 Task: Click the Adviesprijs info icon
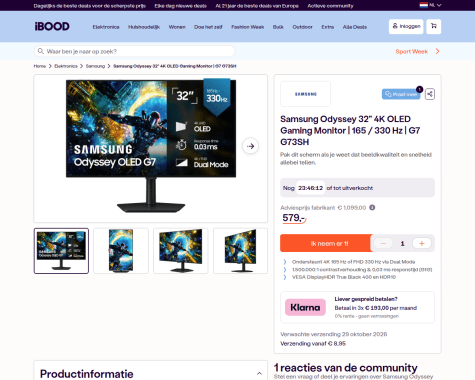click(x=372, y=208)
